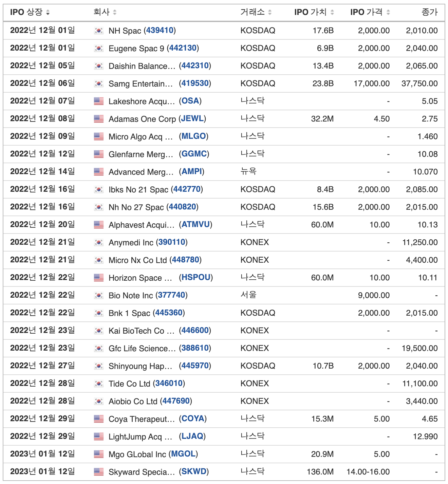448x484 pixels.
Task: Open the JEWL ticker link
Action: [x=192, y=118]
